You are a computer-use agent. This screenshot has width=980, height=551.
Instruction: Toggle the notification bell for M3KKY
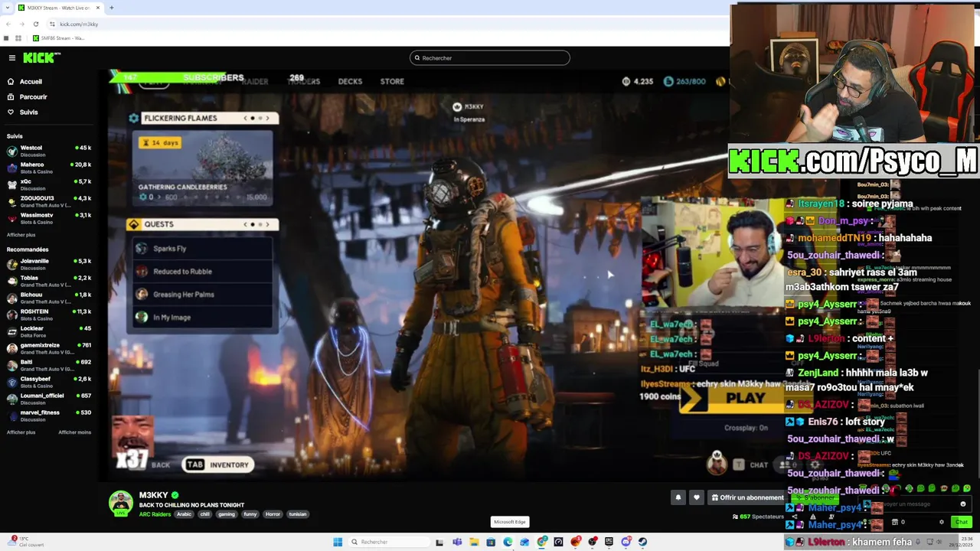click(678, 497)
